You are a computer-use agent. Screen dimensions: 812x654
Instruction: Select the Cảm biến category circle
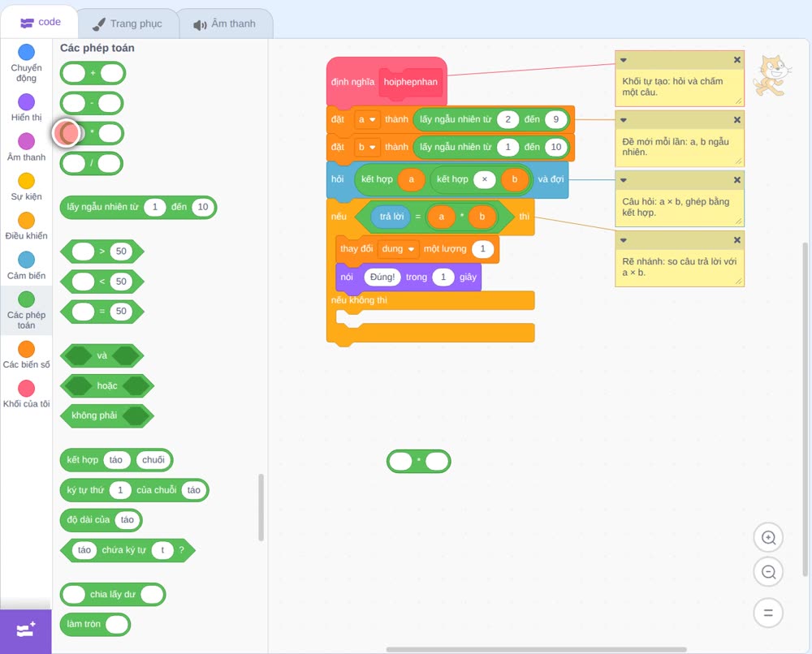(27, 260)
